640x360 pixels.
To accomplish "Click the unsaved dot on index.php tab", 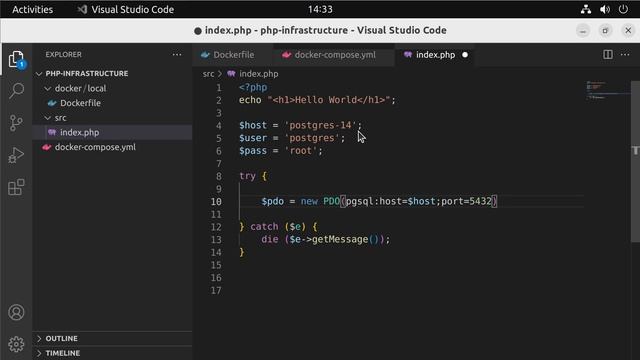I will 465,55.
